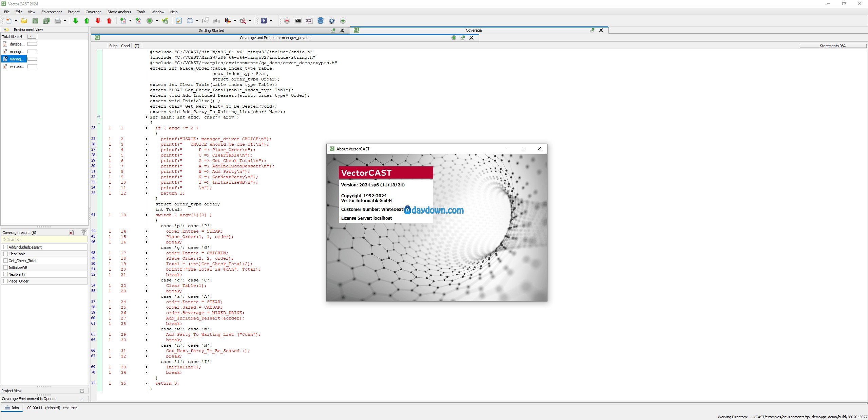Tick the Place_Order checkbox

[x=5, y=281]
